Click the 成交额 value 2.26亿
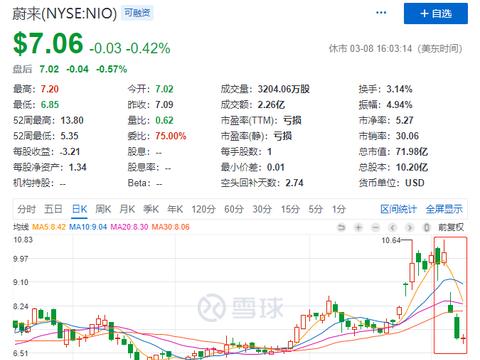 [271, 105]
